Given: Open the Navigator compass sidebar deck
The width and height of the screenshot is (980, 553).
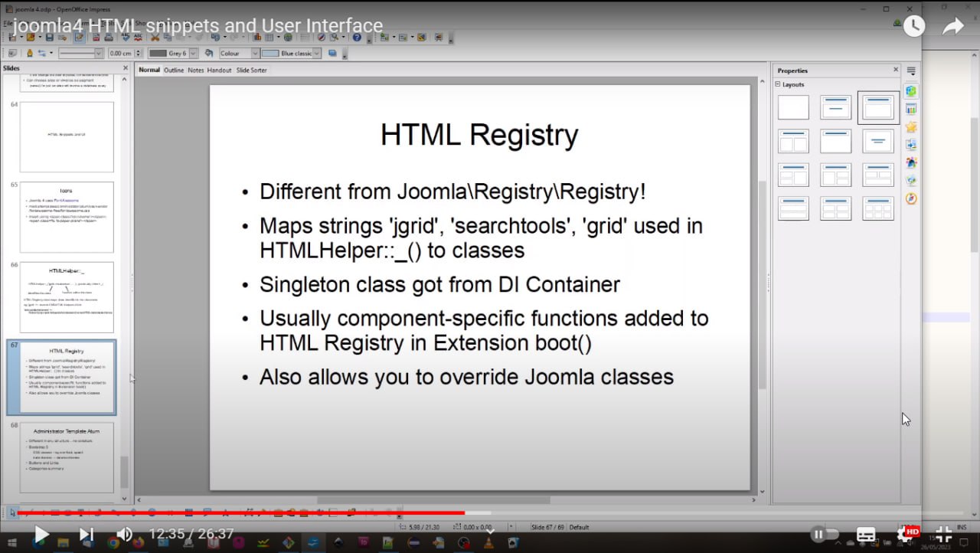Looking at the screenshot, I should [911, 198].
